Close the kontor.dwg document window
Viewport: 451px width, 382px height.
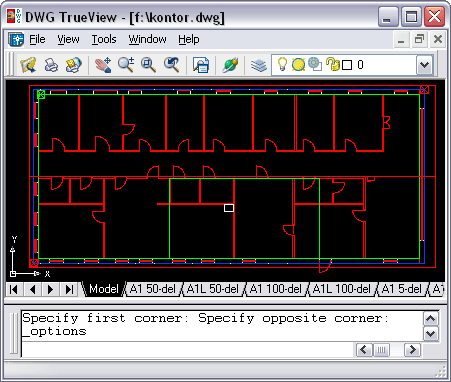click(x=438, y=40)
